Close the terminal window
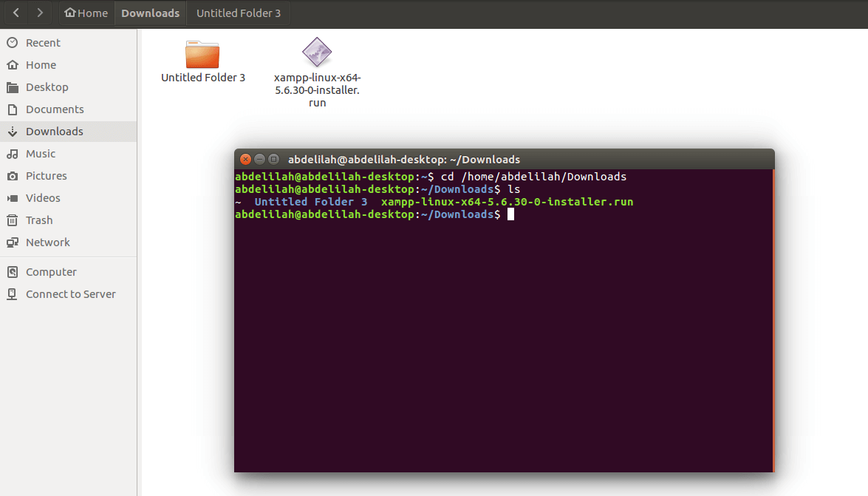 coord(245,160)
